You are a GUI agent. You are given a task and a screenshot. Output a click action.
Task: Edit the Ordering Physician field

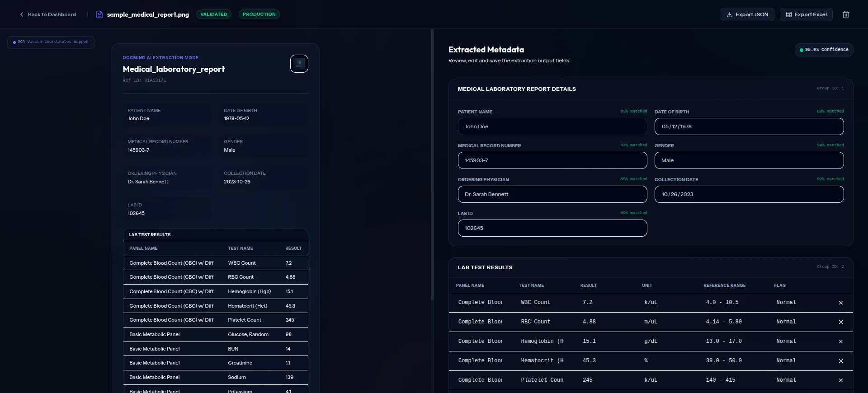(x=552, y=194)
